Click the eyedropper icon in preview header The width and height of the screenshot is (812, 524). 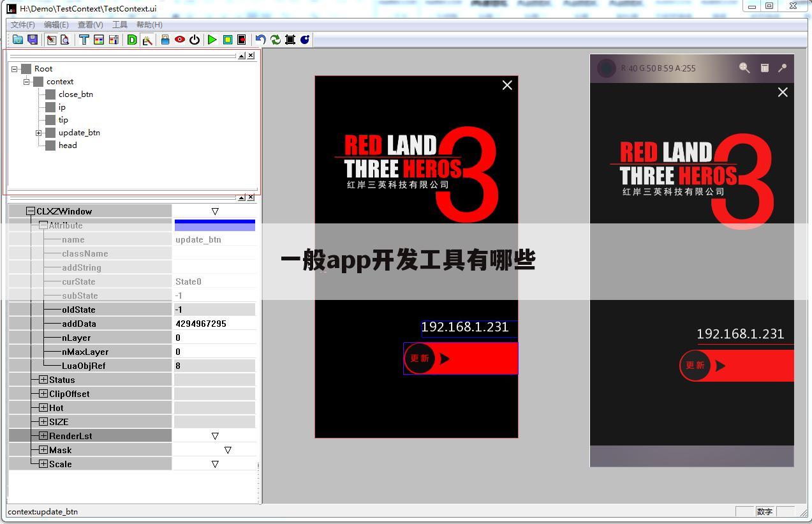pyautogui.click(x=783, y=68)
